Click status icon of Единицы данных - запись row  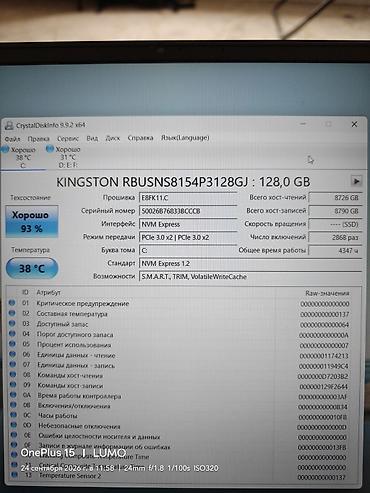pos(13,364)
